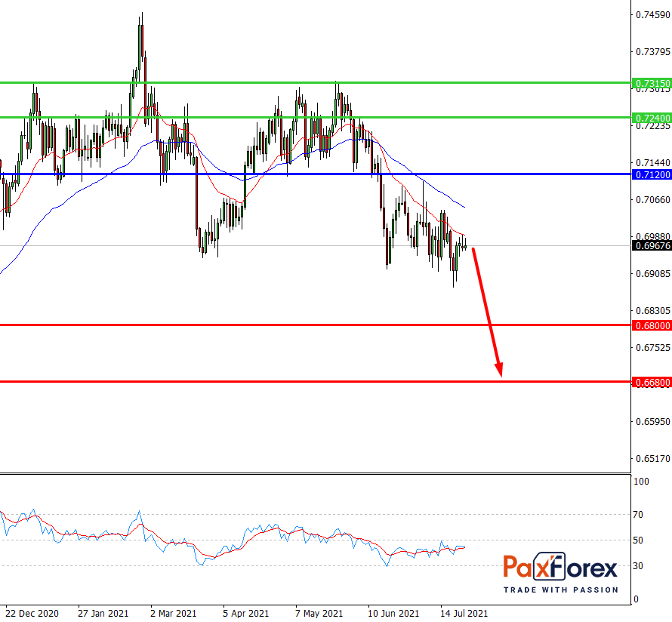Click the 0.72400 green price label
This screenshot has width=672, height=622.
coord(652,118)
